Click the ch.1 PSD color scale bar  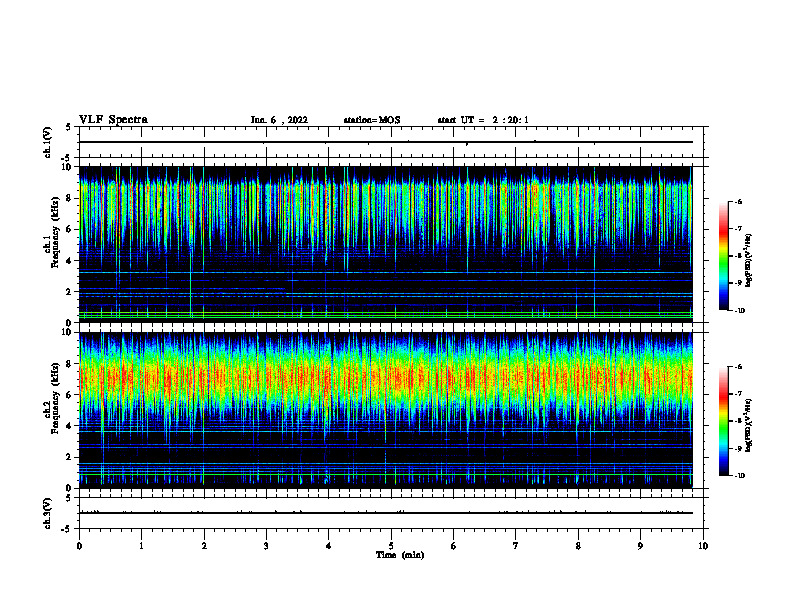[723, 256]
